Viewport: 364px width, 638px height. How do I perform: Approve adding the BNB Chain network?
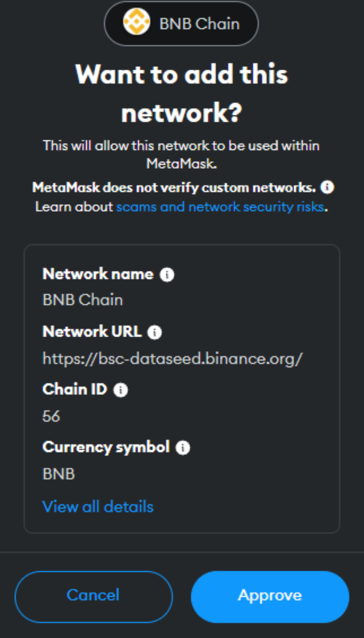(270, 595)
